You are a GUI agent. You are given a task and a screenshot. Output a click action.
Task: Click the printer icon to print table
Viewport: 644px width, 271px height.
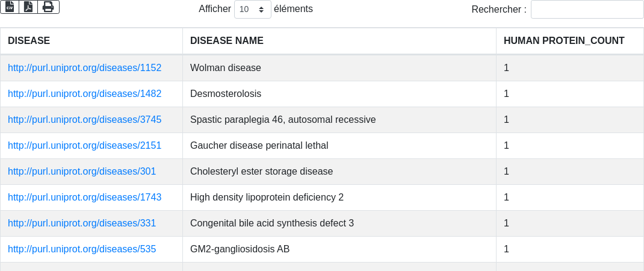pyautogui.click(x=49, y=7)
